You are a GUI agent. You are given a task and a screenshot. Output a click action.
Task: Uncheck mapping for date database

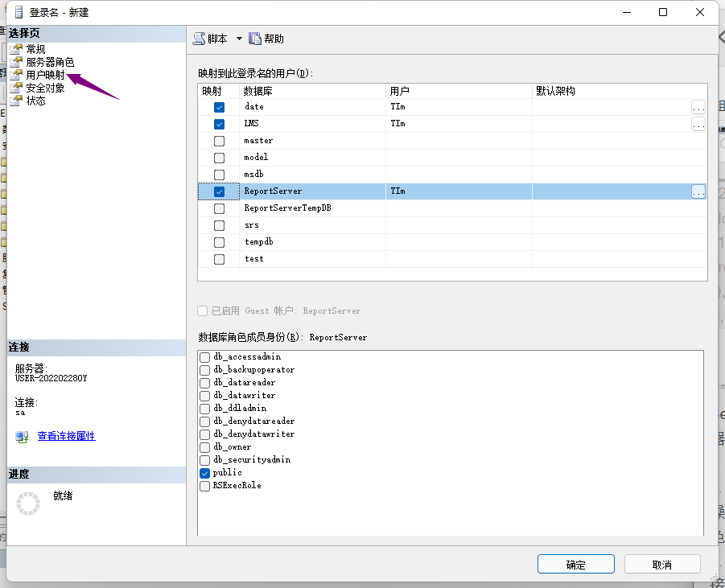coord(219,107)
